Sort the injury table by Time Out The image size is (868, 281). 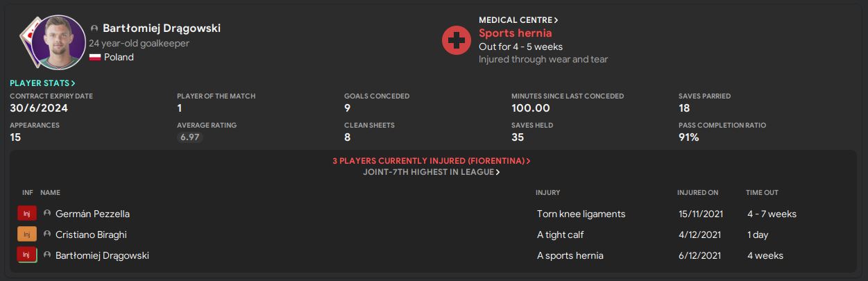[x=762, y=192]
